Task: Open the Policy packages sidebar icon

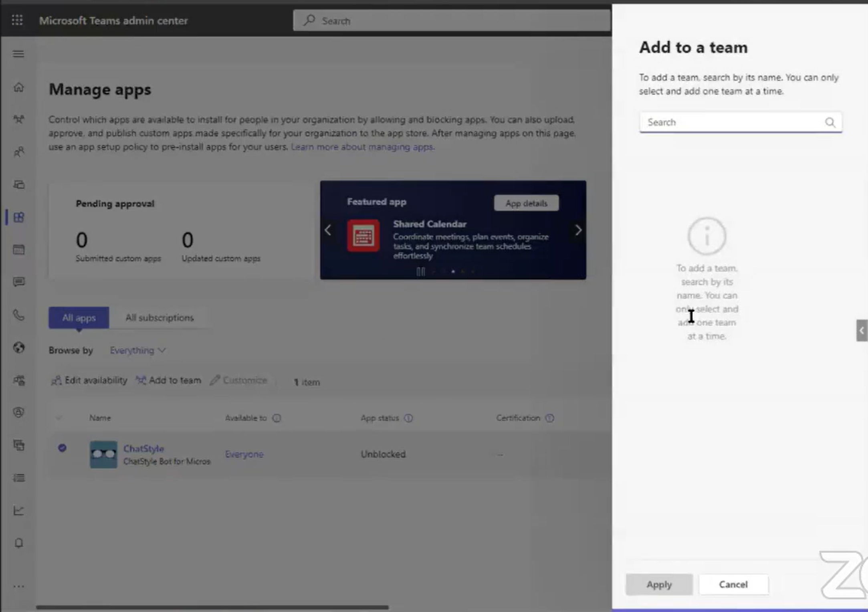Action: (x=18, y=412)
